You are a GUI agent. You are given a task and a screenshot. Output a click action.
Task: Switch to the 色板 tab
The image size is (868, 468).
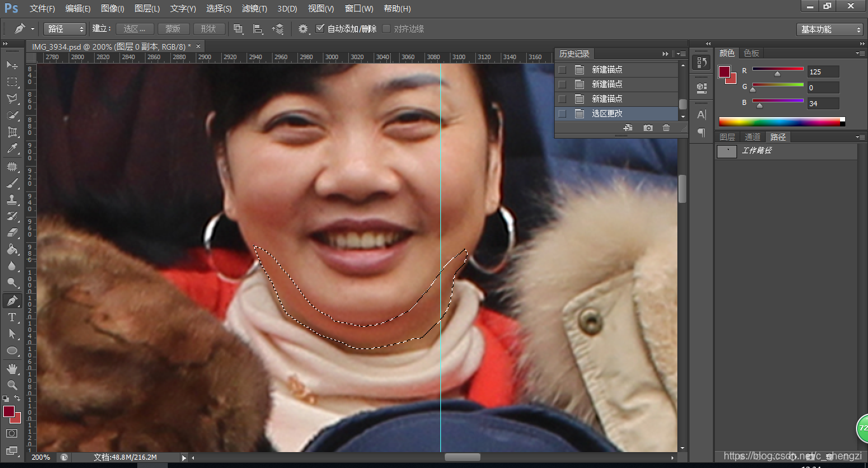coord(752,53)
